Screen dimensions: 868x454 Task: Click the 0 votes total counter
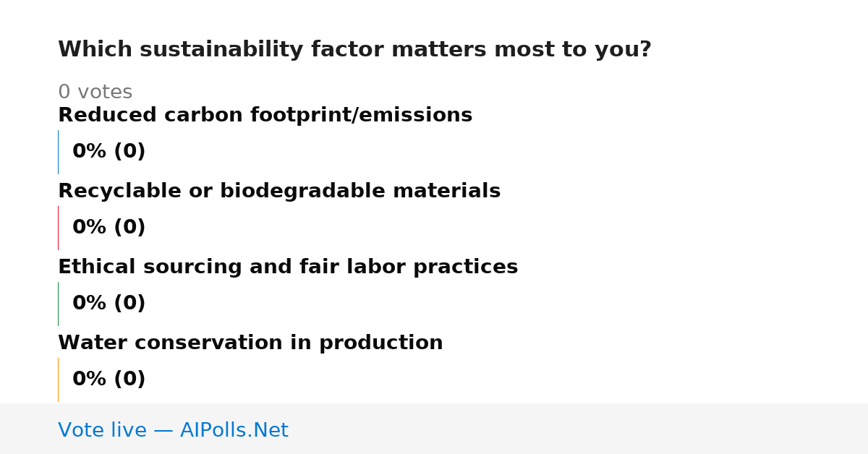pos(95,93)
